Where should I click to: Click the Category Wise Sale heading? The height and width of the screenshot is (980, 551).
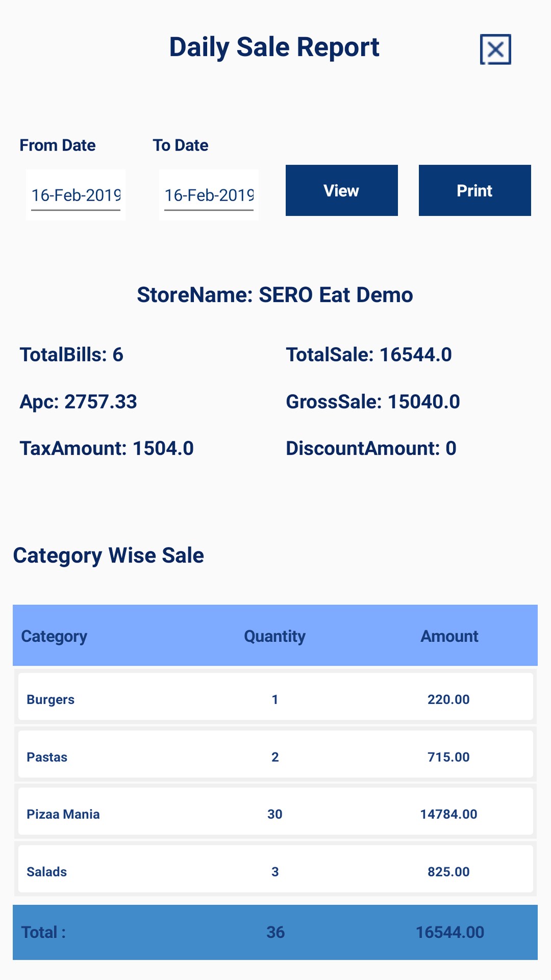point(109,555)
